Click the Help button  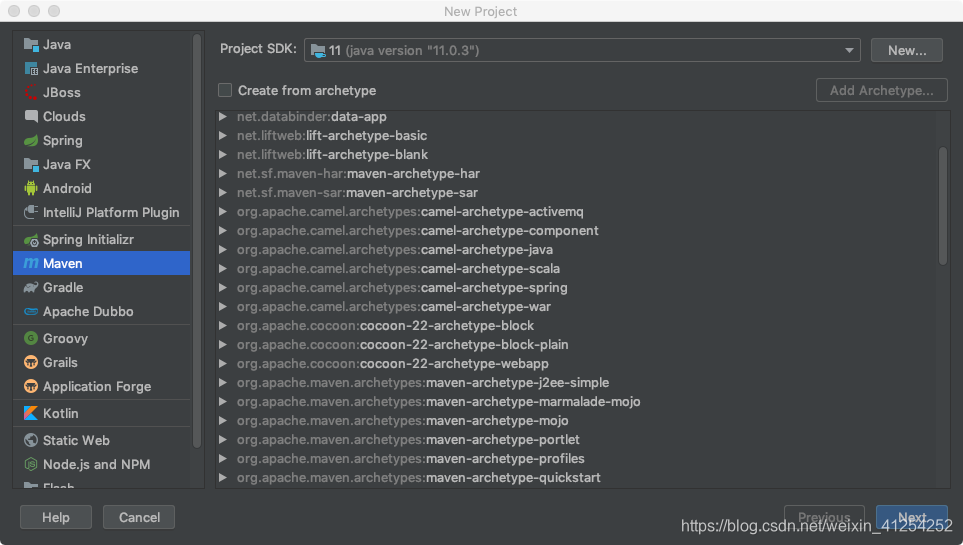pos(56,517)
